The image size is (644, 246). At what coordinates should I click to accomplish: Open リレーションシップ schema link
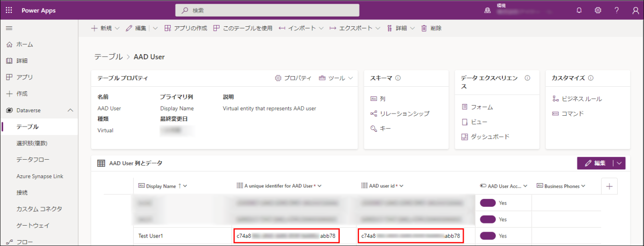tap(400, 114)
